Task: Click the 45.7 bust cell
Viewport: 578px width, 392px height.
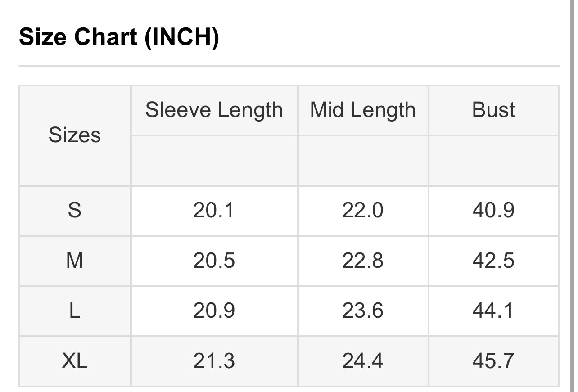Action: click(493, 361)
